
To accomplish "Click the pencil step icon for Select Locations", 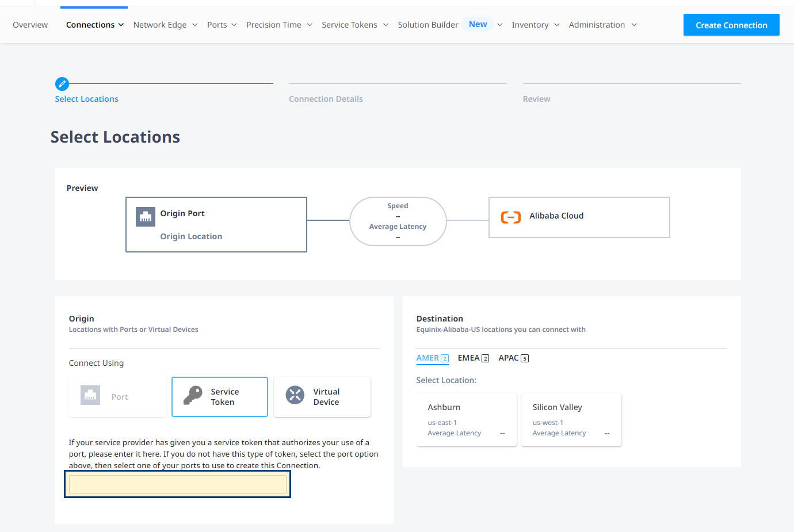I will (62, 84).
